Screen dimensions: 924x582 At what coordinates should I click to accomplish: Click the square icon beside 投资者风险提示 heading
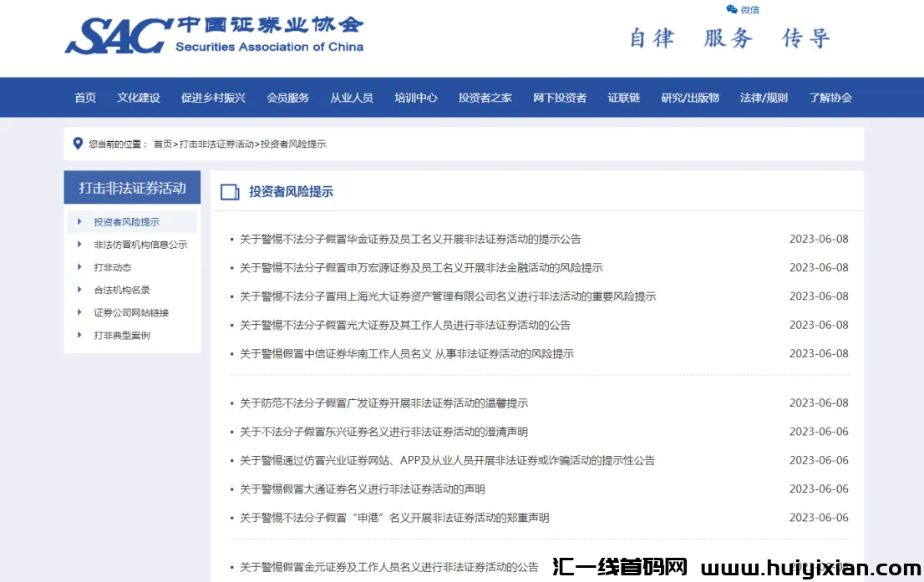pos(230,192)
